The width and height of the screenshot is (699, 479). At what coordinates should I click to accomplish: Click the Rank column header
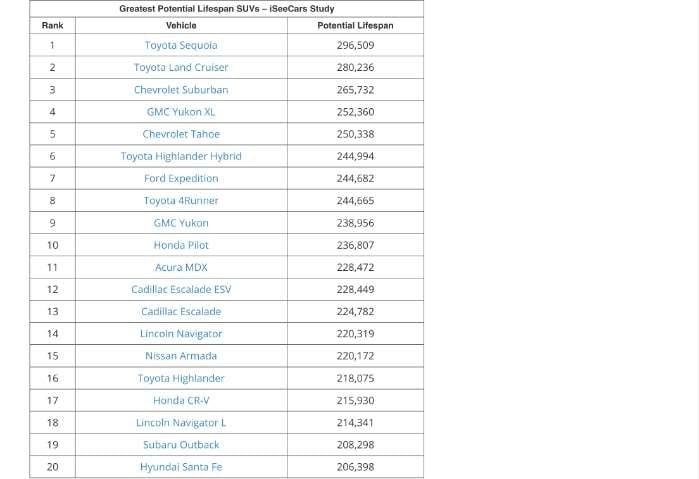pyautogui.click(x=52, y=25)
